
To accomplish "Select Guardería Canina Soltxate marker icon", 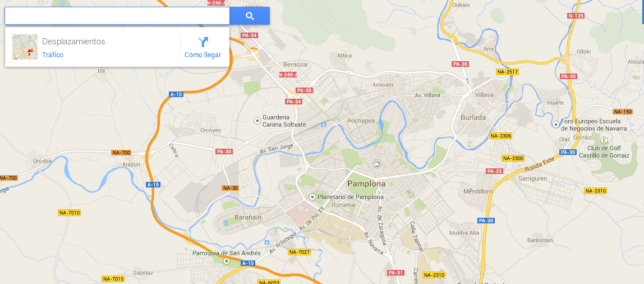I will pos(257,121).
